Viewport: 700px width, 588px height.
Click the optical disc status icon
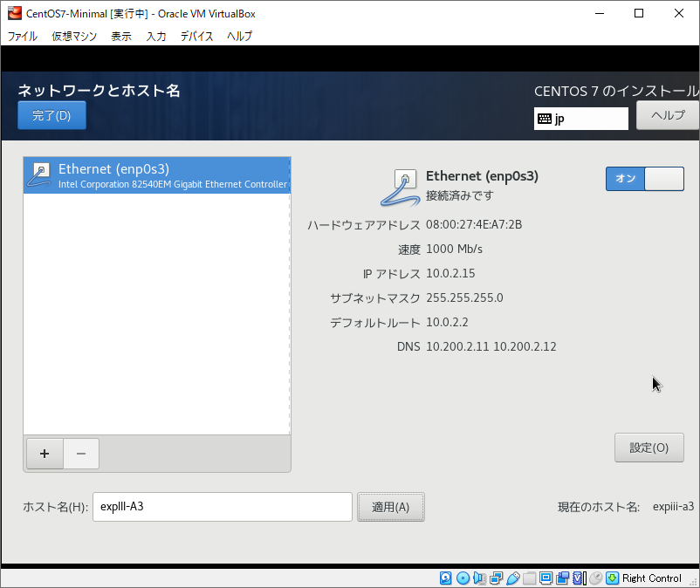463,578
